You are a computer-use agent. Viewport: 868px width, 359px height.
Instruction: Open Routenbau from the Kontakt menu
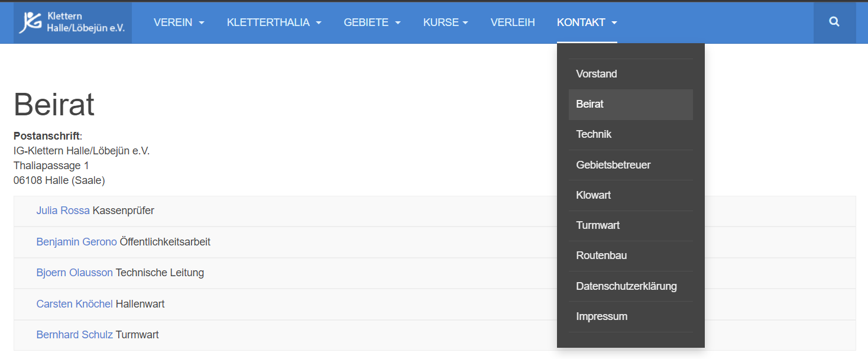601,255
